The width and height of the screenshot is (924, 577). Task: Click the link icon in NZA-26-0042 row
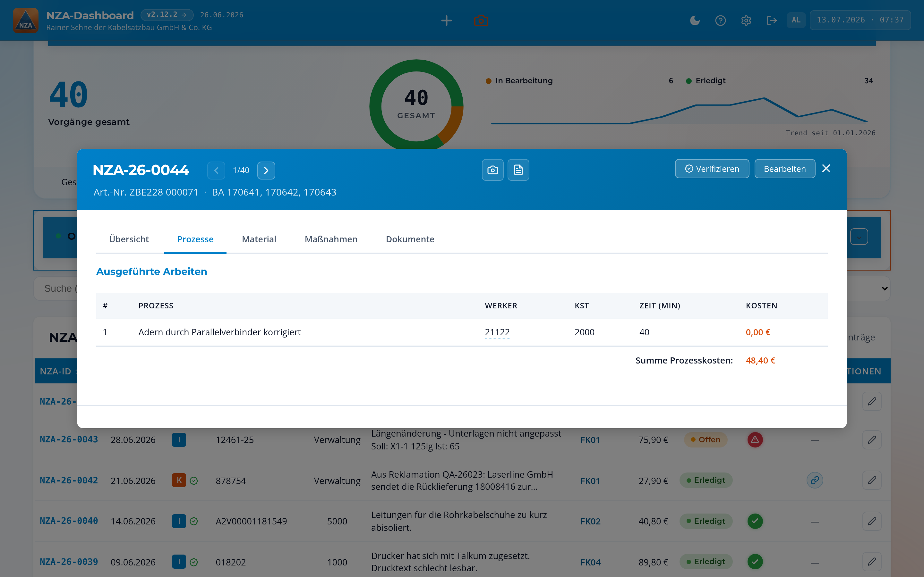(x=815, y=480)
